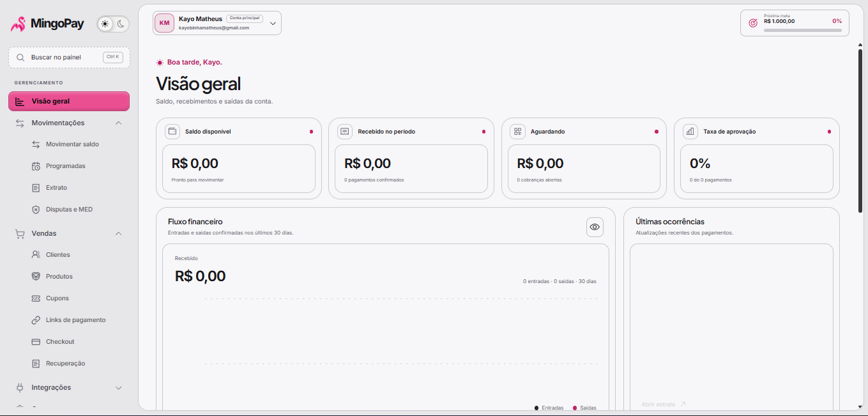This screenshot has height=416, width=868.
Task: Open the Produtos page
Action: (x=59, y=277)
